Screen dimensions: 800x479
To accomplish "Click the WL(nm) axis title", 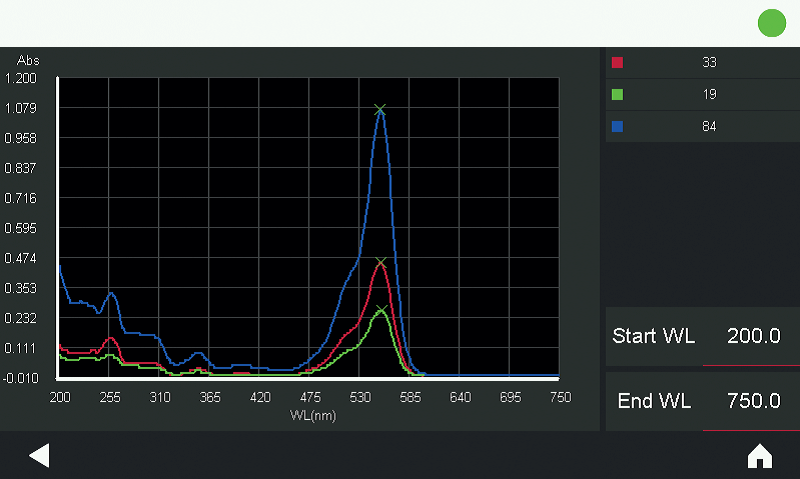I will (312, 414).
